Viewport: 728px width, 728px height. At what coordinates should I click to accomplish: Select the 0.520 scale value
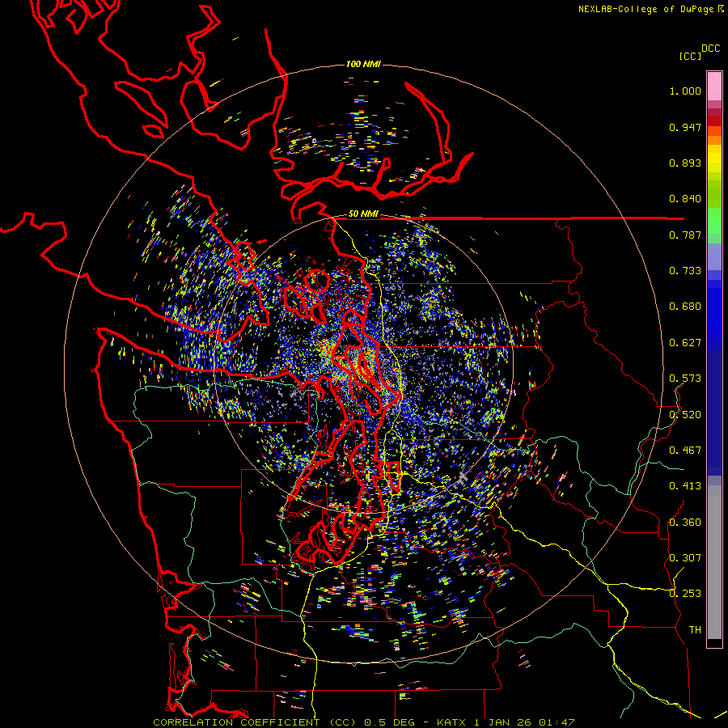(x=685, y=415)
